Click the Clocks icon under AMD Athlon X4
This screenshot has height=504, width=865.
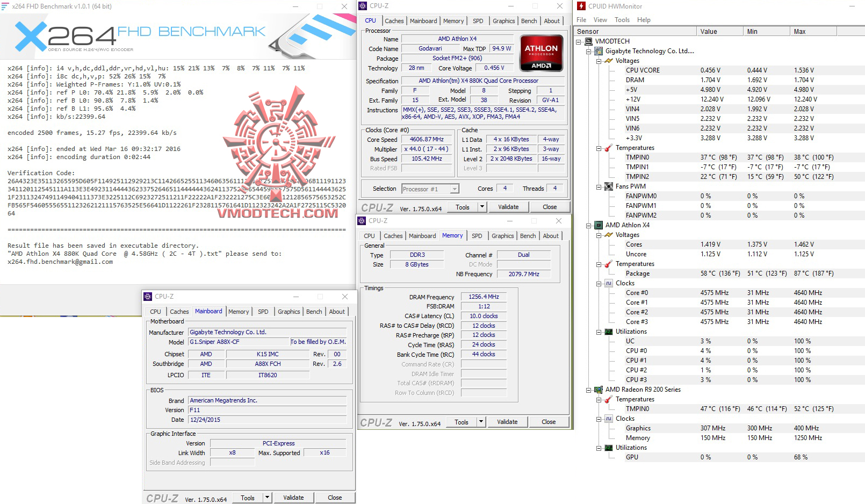pos(609,283)
